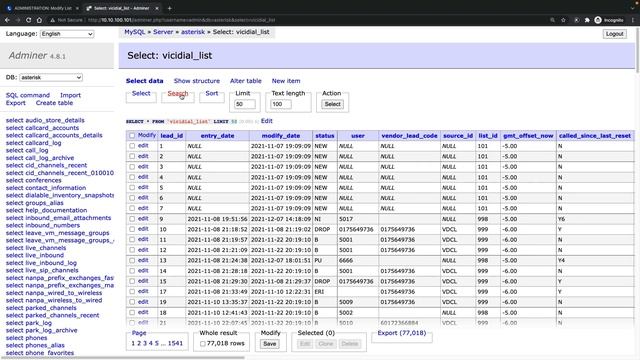Open the edit link for lead_id 12
Viewport: 640px width, 360px height.
[x=143, y=250]
